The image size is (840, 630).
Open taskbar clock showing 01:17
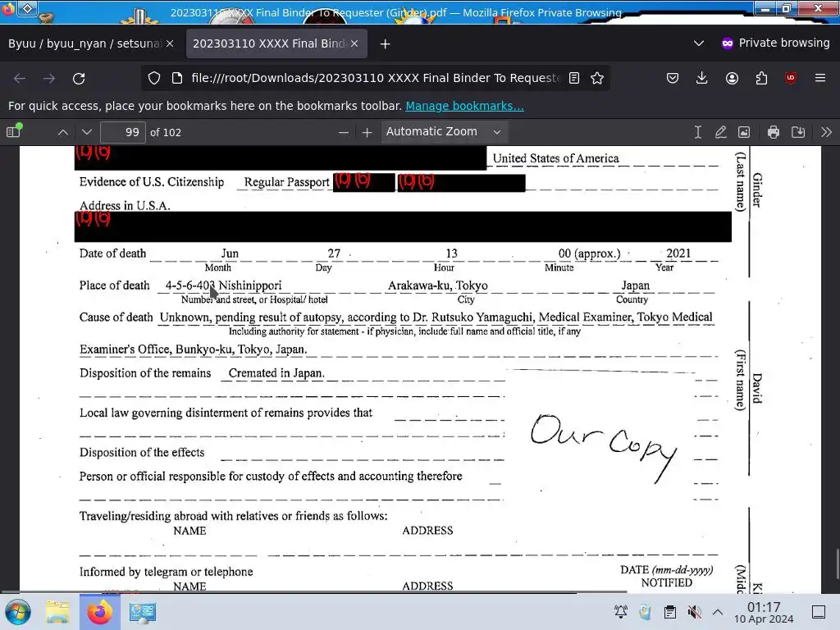pos(764,612)
